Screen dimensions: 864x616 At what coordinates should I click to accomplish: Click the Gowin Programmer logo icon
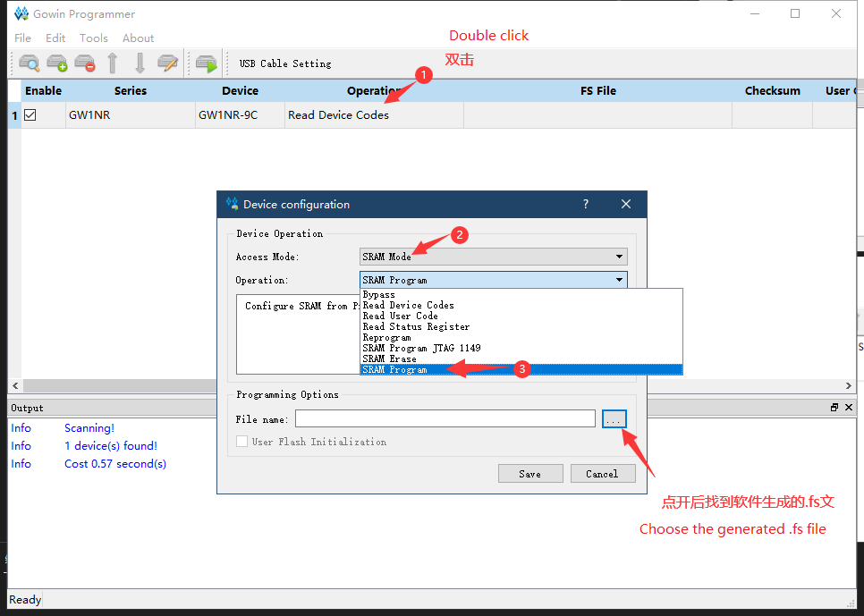[x=21, y=13]
